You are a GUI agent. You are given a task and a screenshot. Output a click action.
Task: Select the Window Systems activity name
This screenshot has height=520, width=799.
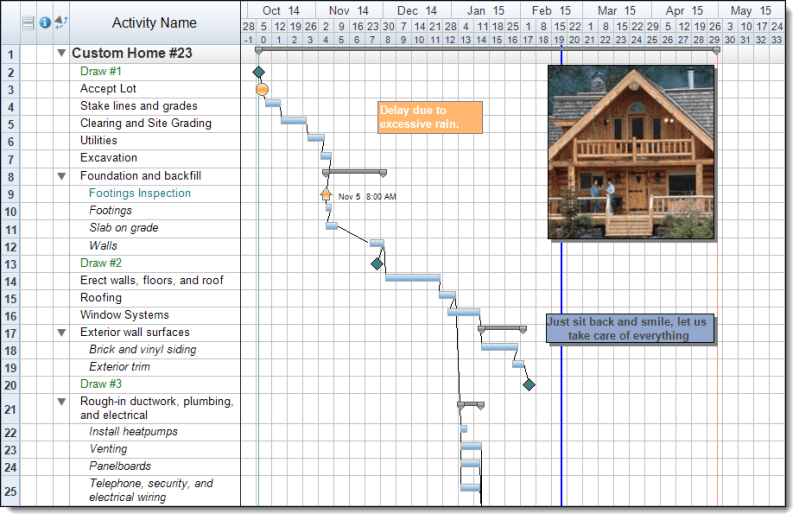click(x=124, y=315)
